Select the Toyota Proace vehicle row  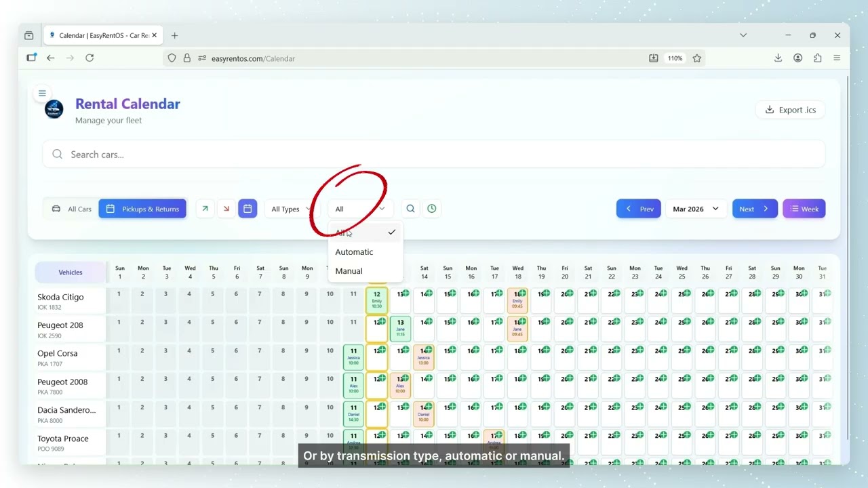pos(71,443)
